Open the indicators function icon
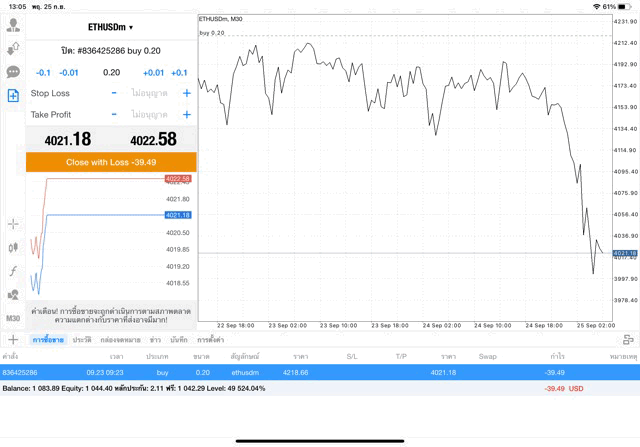The width and height of the screenshot is (640, 447). 13,271
